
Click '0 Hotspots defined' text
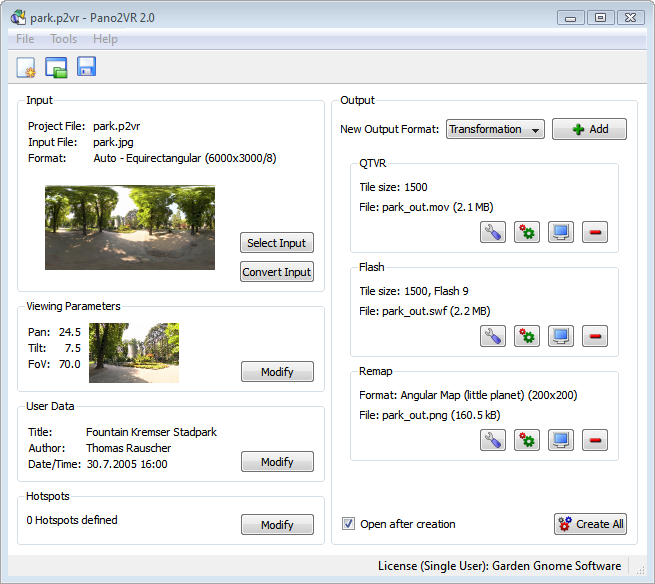click(x=72, y=520)
